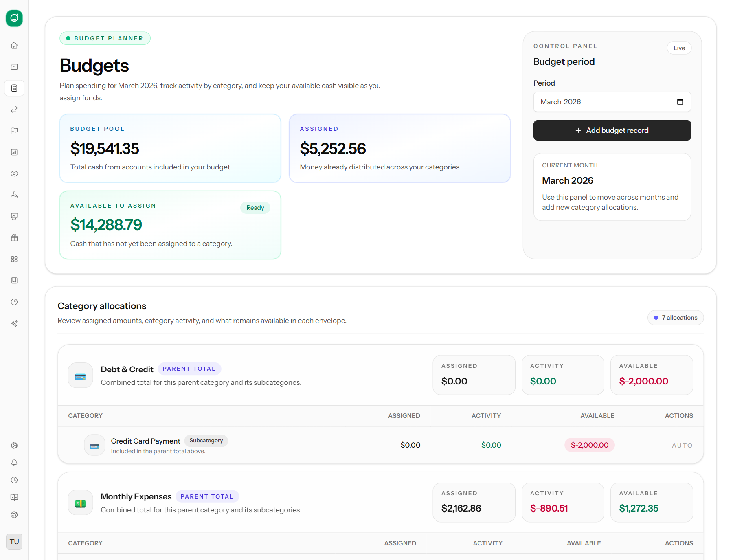Open the eye watchlist sidebar icon
Image resolution: width=733 pixels, height=560 pixels.
click(x=14, y=173)
